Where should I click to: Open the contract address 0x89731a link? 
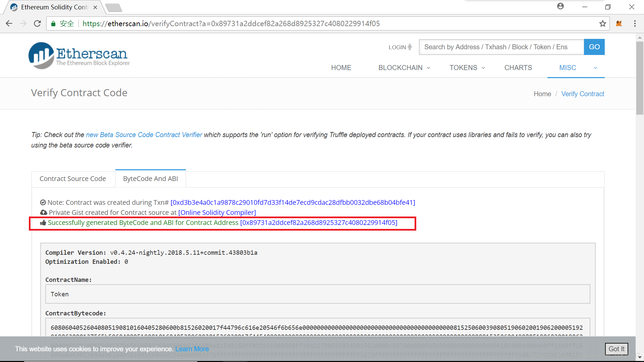(319, 223)
